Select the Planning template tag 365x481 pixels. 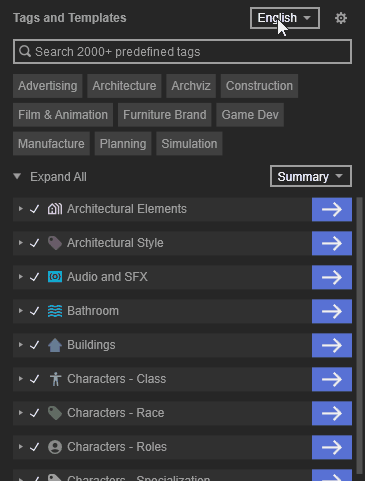[123, 144]
